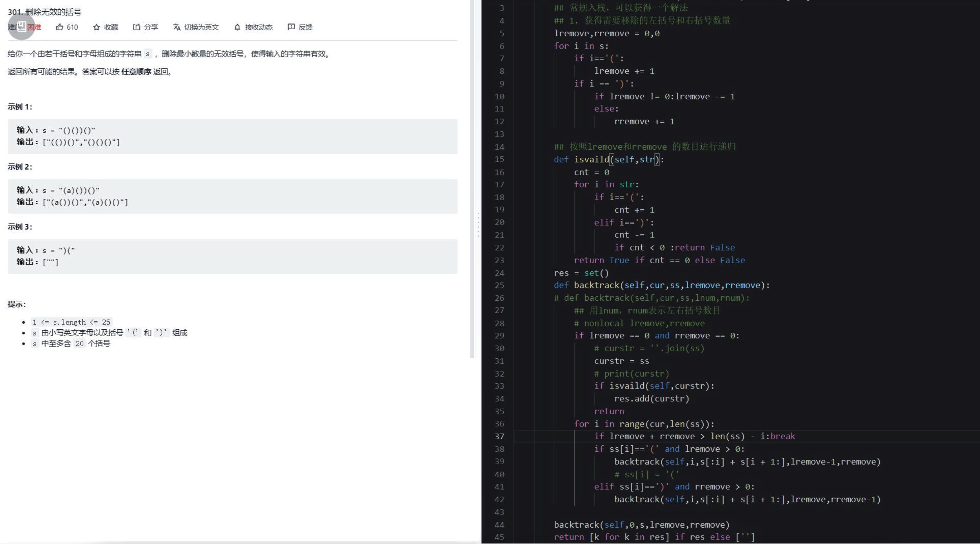Screen dimensions: 980x544
Task: Click the 'for i in range(cur,len(ss)):' line
Action: (x=644, y=424)
